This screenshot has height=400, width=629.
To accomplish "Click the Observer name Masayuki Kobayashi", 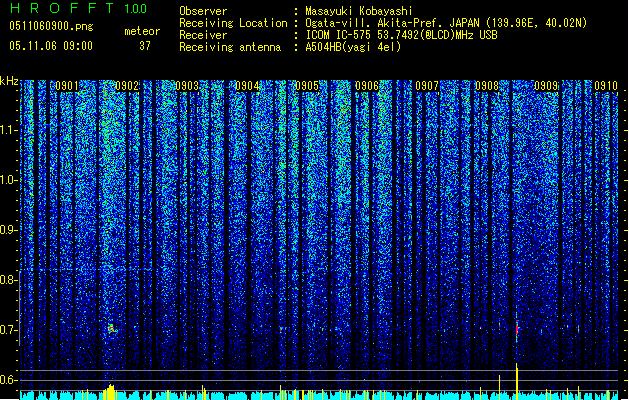I will tap(359, 11).
